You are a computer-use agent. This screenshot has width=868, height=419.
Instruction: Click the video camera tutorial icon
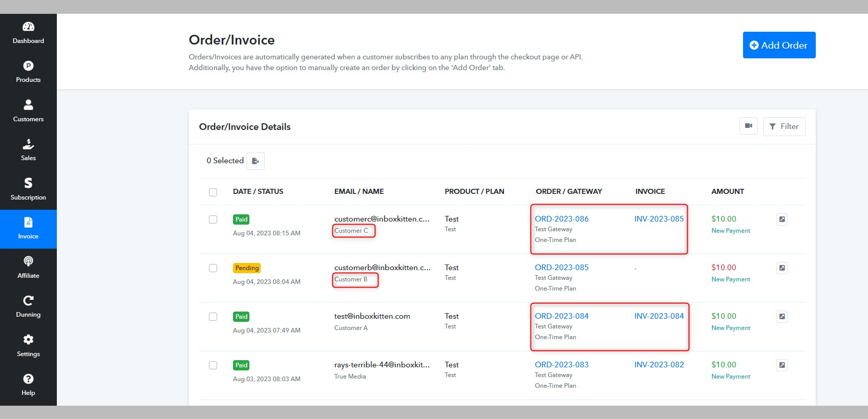click(748, 126)
